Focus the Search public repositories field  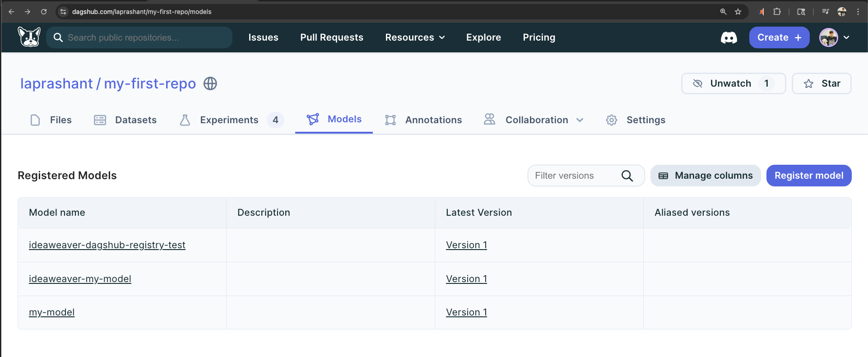(x=139, y=37)
